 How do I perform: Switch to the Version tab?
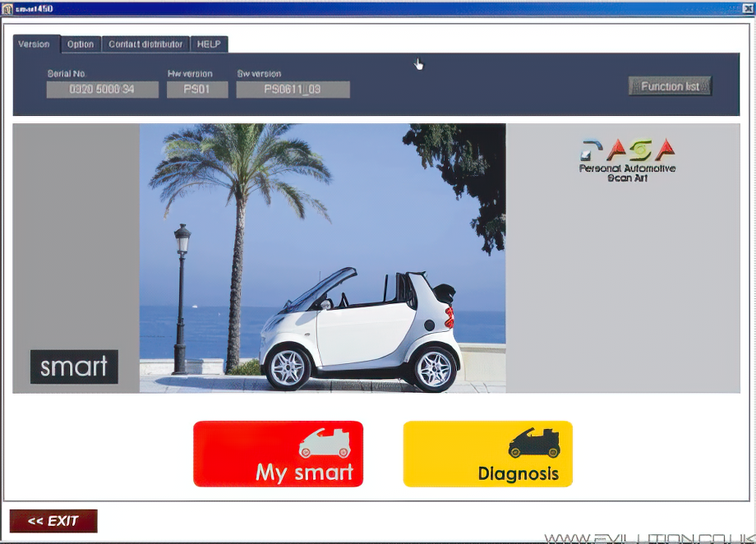coord(36,44)
